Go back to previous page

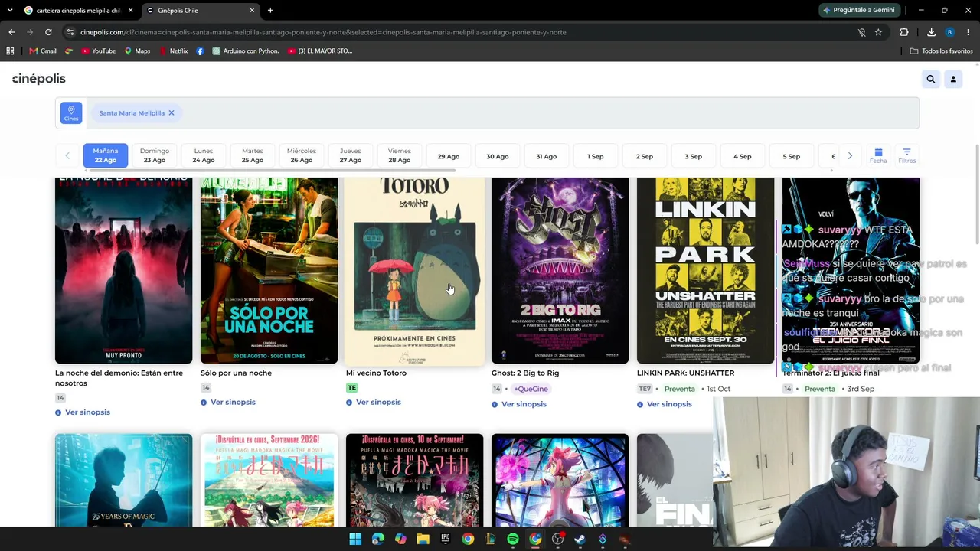pos(11,32)
